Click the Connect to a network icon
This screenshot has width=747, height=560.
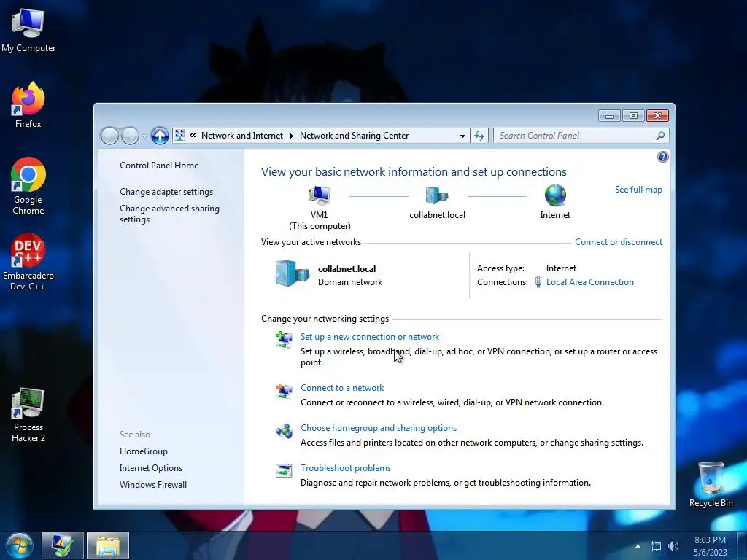click(284, 391)
